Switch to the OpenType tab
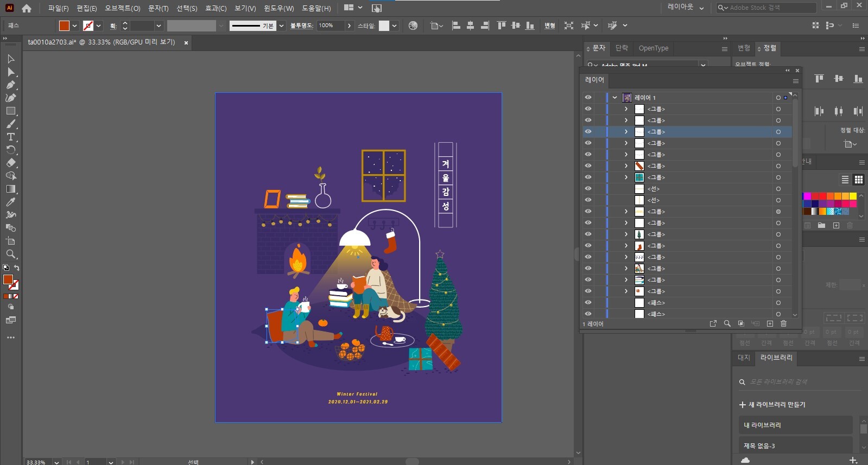 click(653, 48)
